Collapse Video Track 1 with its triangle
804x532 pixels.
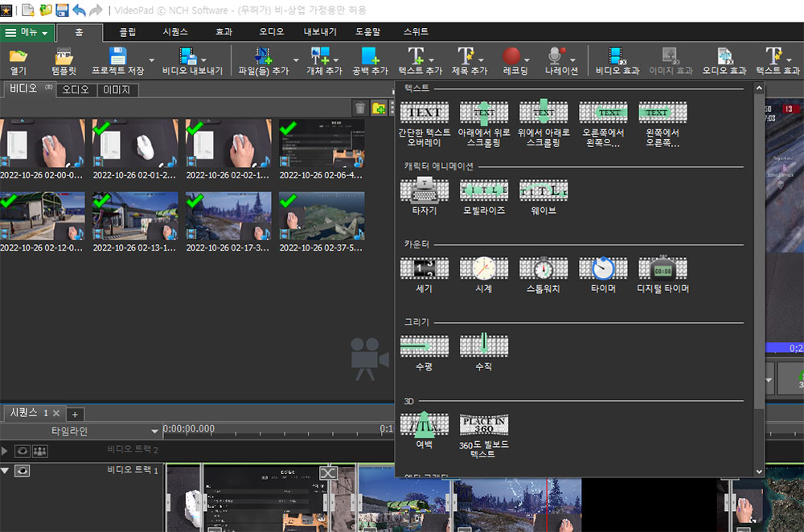point(5,470)
